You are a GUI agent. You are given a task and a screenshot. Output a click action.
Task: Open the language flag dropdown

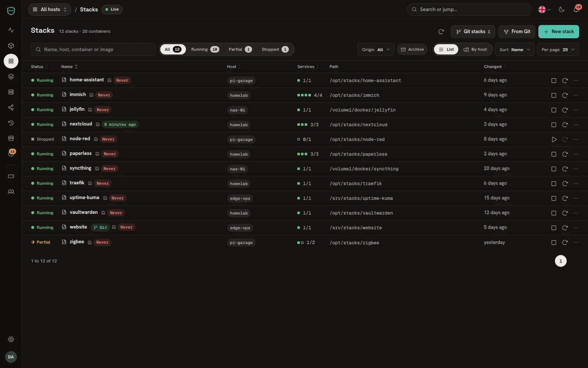tap(544, 10)
